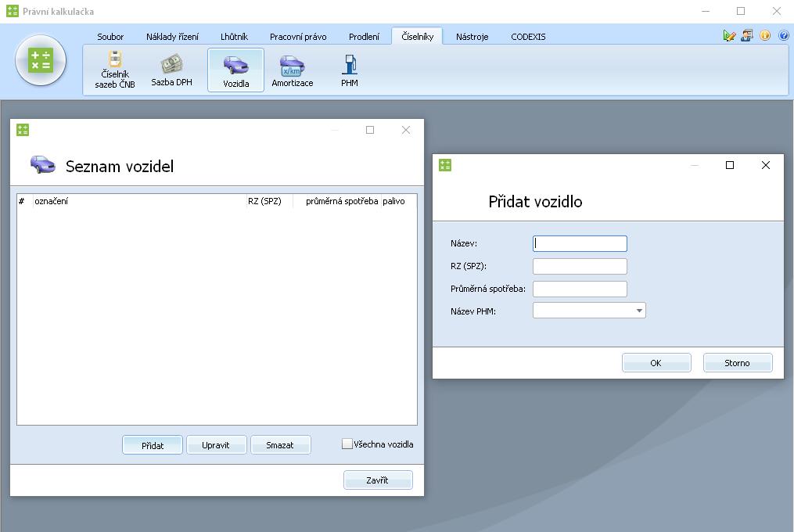Click the Upravit button
Screen dimensions: 794x532
click(216, 445)
